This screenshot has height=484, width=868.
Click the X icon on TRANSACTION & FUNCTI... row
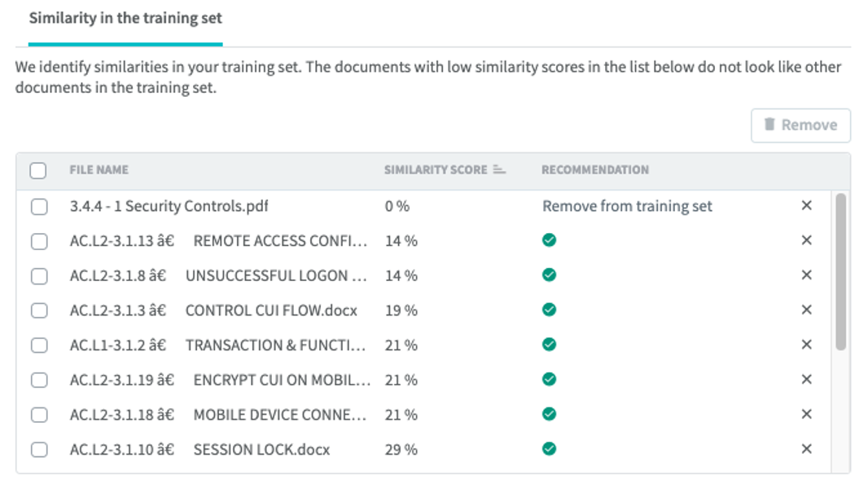pos(806,345)
